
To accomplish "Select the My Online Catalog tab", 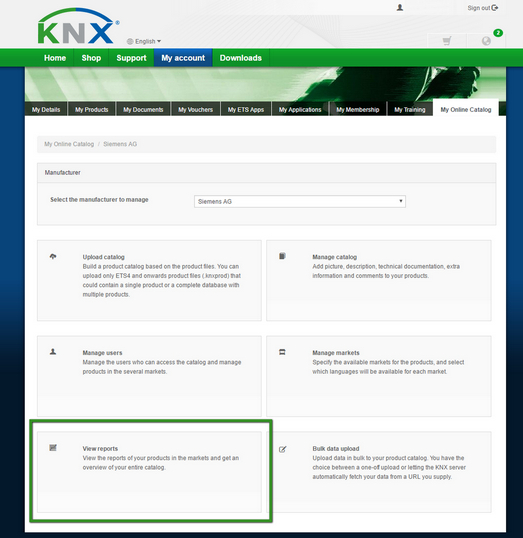I will pos(466,109).
